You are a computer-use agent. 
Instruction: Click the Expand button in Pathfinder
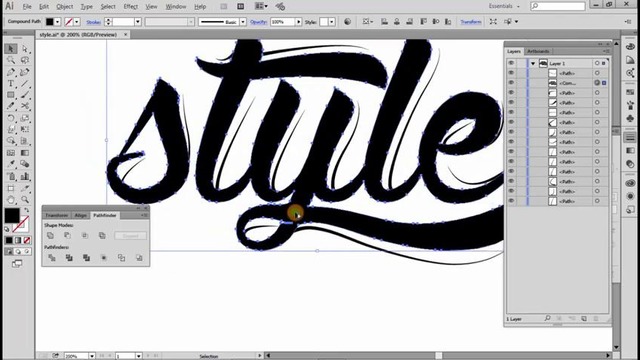tap(130, 236)
